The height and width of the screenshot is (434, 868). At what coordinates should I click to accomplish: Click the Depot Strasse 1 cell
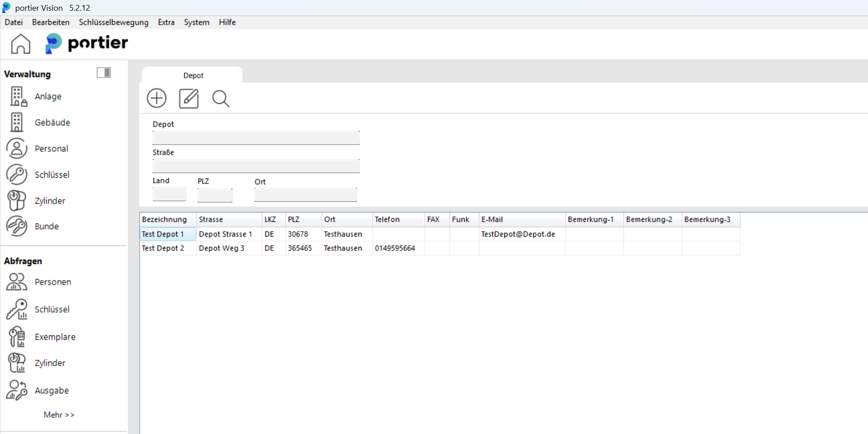coord(229,234)
